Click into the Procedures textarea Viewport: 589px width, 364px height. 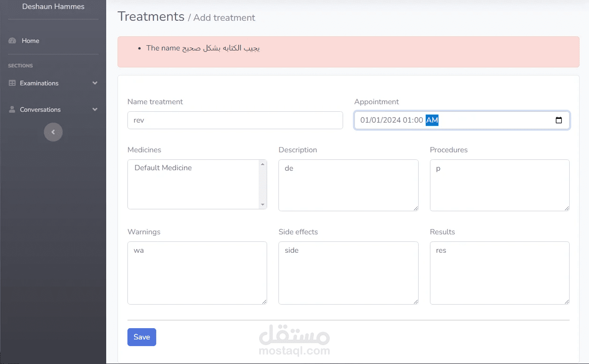pos(499,185)
